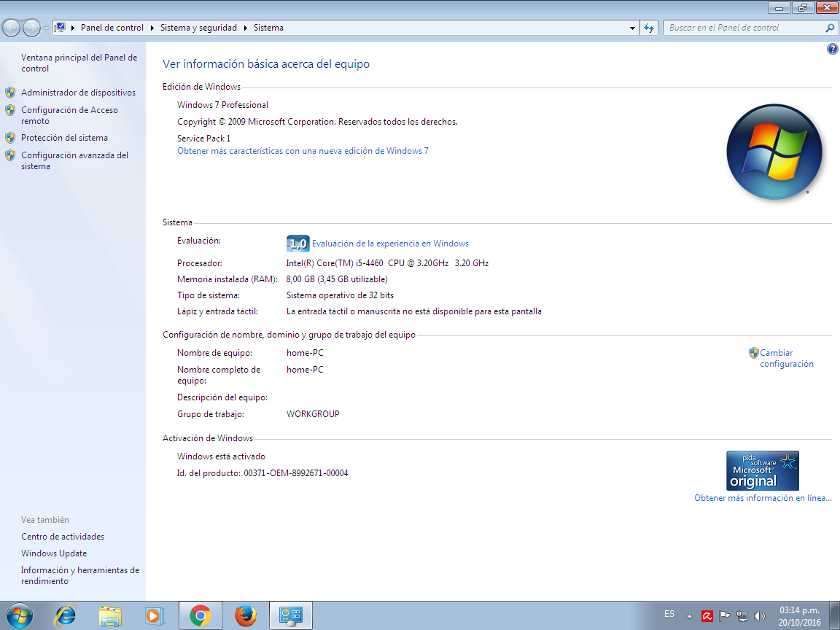Click the Back navigation arrow button
Viewport: 840px width, 630px height.
tap(12, 28)
